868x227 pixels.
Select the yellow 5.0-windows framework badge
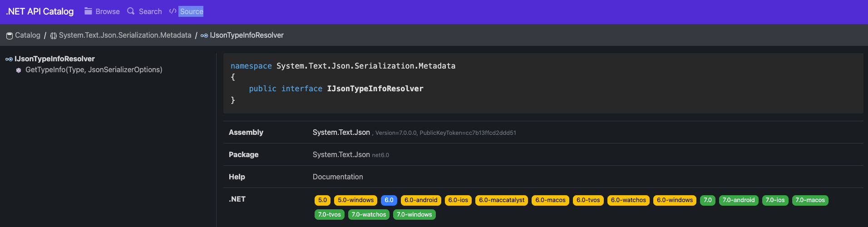tap(355, 200)
